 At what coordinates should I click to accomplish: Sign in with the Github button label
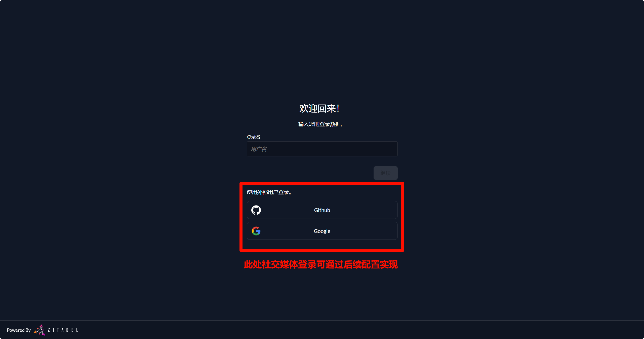322,210
